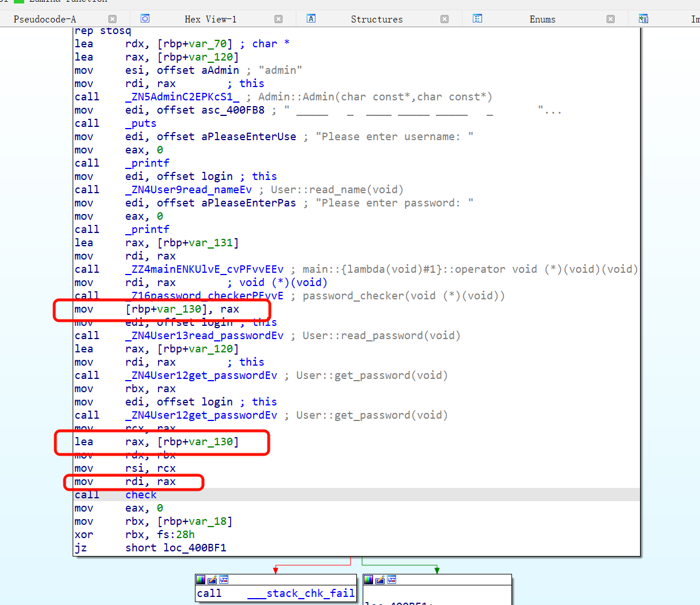This screenshot has height=605, width=700.
Task: Click the '_puts' call target
Action: pyautogui.click(x=141, y=123)
